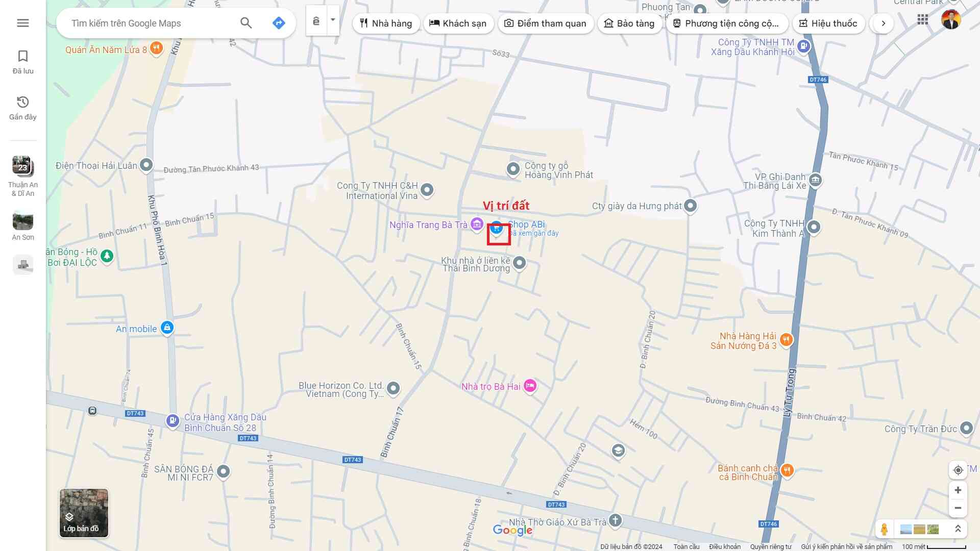Open the Điều khoản link
980x551 pixels.
724,546
